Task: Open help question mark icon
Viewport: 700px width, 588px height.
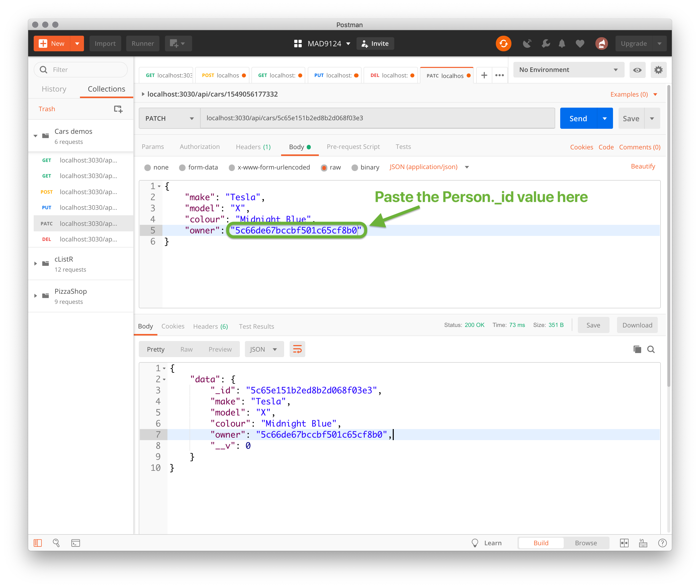Action: pyautogui.click(x=662, y=543)
